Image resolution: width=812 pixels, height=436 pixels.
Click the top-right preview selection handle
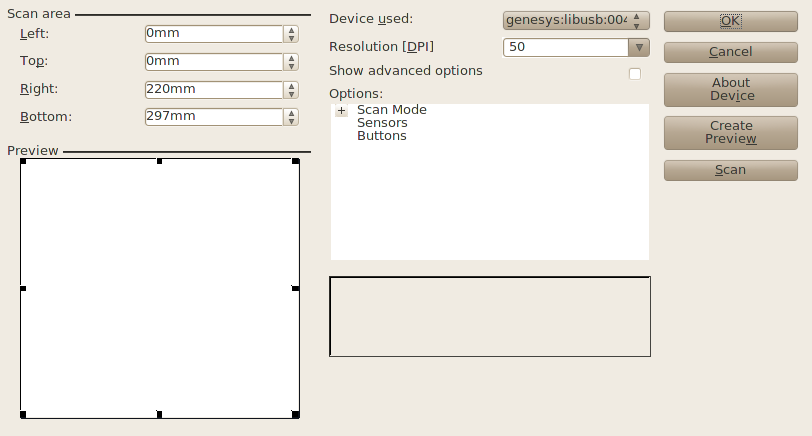[x=296, y=162]
